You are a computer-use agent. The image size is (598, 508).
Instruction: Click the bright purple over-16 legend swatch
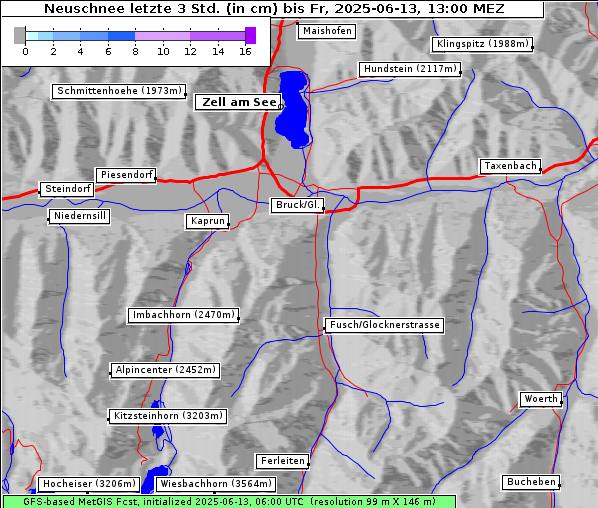[x=251, y=35]
